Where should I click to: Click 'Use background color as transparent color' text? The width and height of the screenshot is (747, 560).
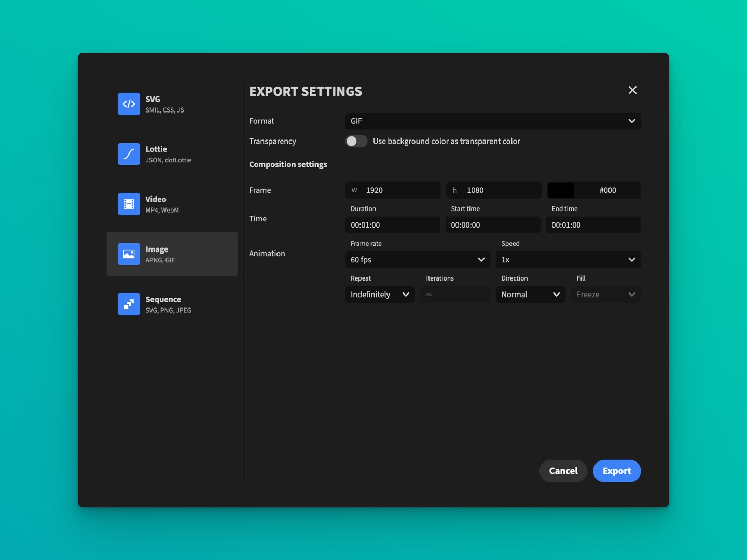(446, 141)
